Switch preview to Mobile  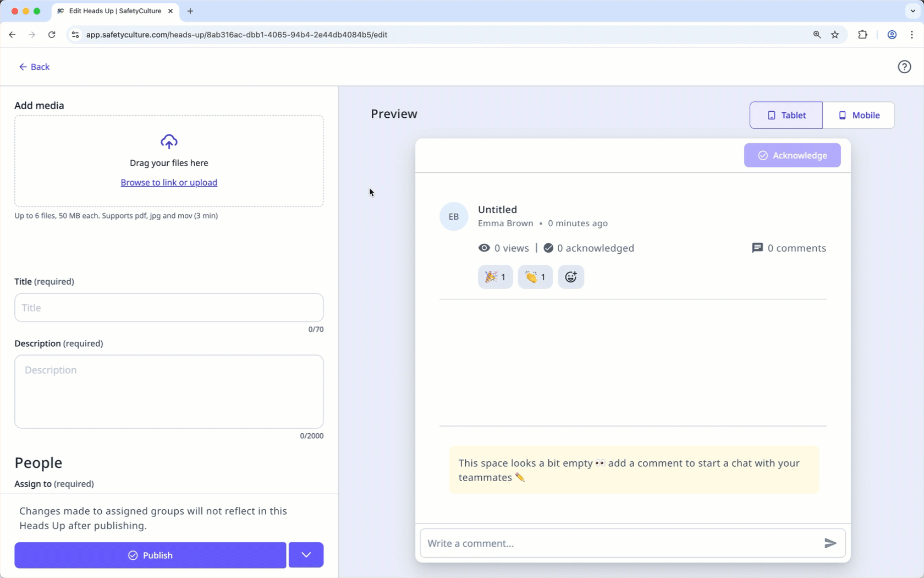click(859, 115)
